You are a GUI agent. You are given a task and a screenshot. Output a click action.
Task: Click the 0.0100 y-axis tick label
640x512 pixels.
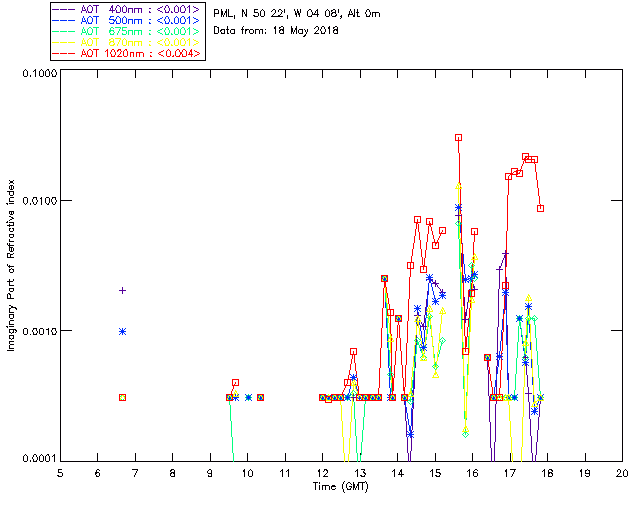[x=38, y=201]
